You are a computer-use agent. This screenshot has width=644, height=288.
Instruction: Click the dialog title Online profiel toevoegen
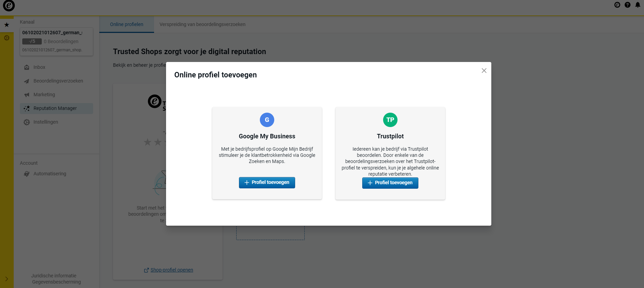tap(215, 75)
